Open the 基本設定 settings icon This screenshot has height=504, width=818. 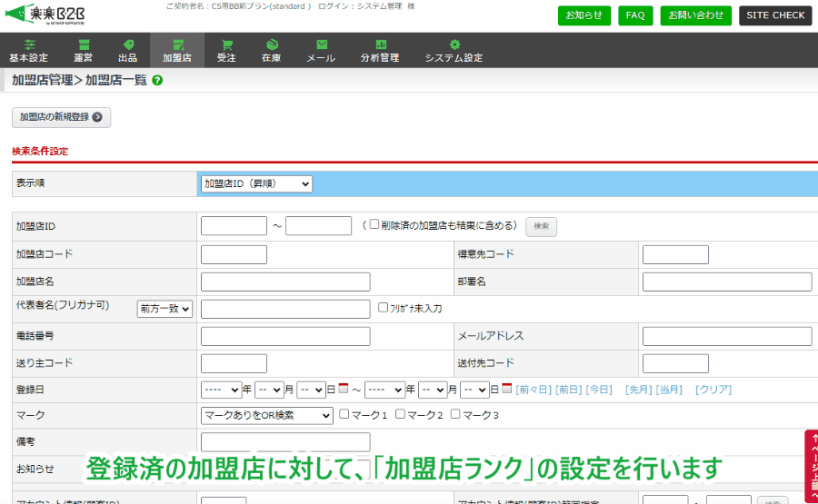click(x=29, y=44)
